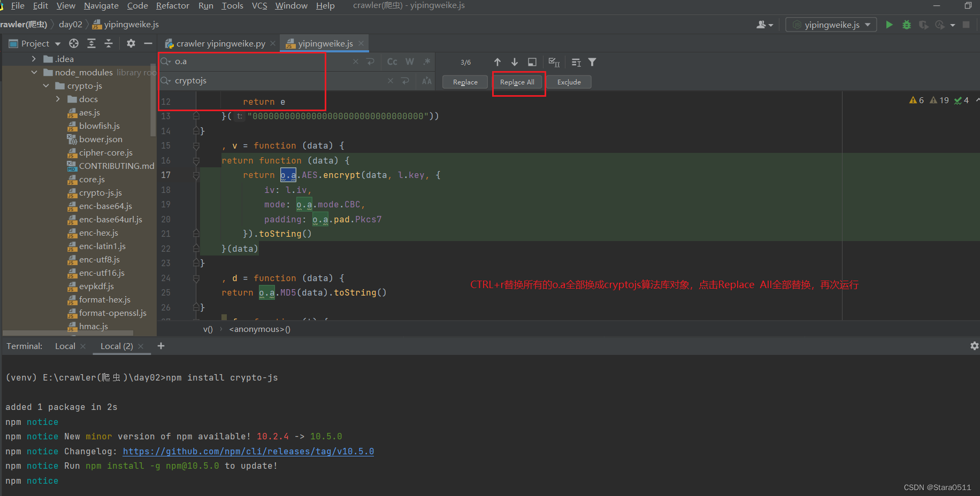Click the Replace button
This screenshot has height=496, width=980.
point(465,82)
